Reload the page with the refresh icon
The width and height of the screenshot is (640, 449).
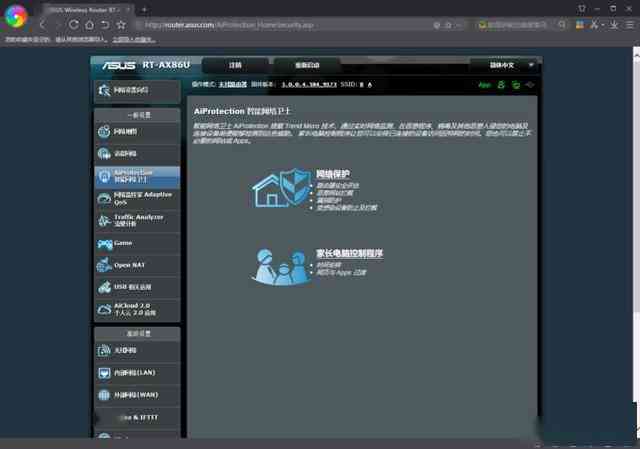(74, 25)
